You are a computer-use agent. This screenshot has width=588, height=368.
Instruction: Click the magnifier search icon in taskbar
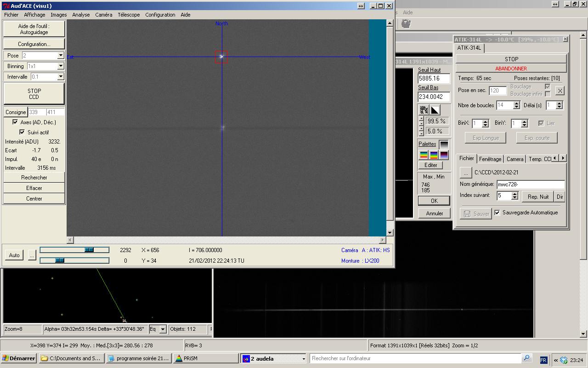[526, 358]
